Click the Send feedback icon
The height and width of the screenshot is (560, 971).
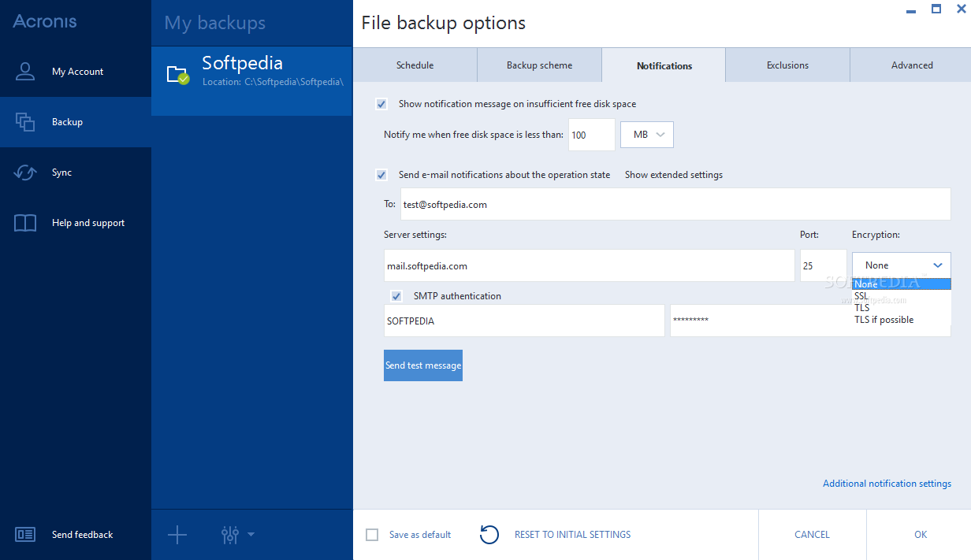pos(25,535)
